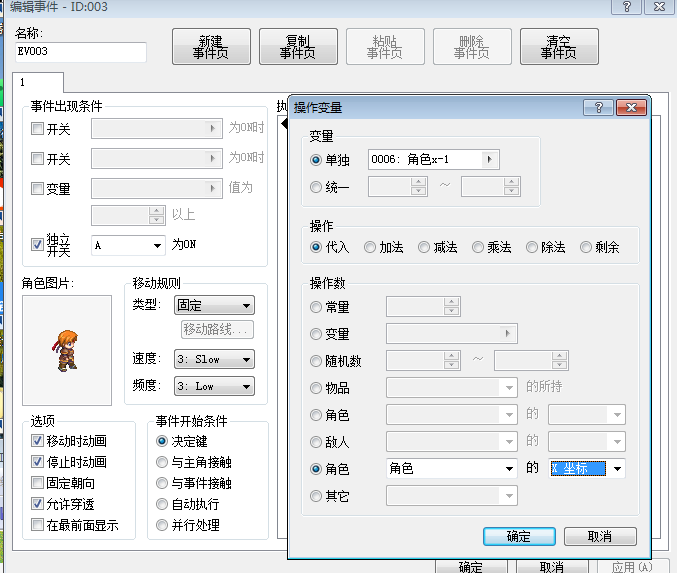This screenshot has width=677, height=573.
Task: Close the 操作变量 dialog
Action: [x=631, y=108]
